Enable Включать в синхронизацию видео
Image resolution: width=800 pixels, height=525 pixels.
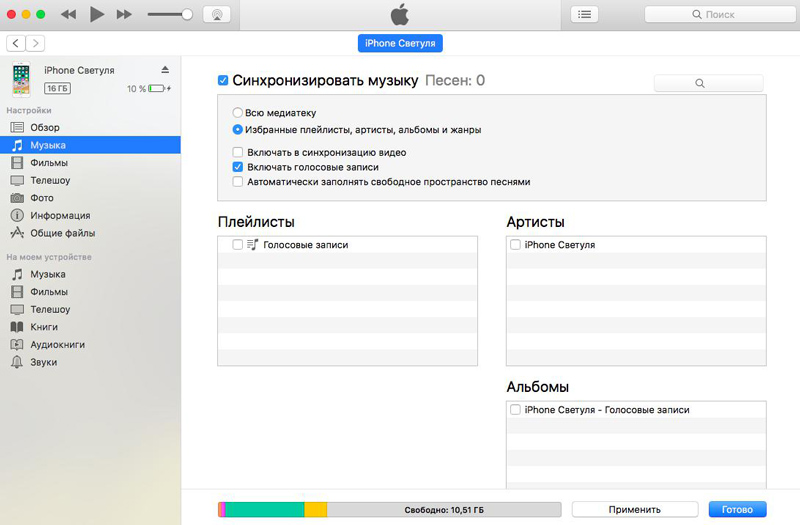(238, 152)
